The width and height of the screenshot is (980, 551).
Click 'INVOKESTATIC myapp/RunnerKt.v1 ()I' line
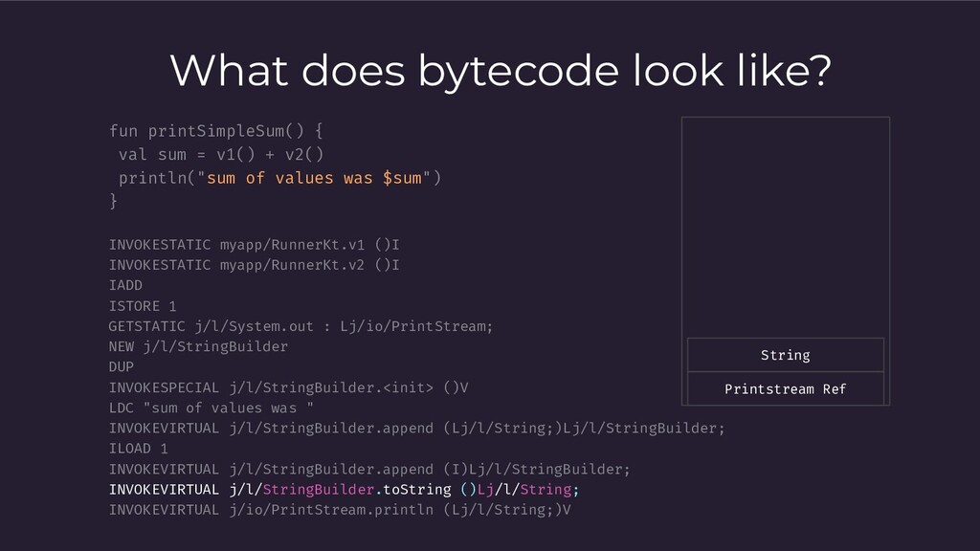coord(254,245)
